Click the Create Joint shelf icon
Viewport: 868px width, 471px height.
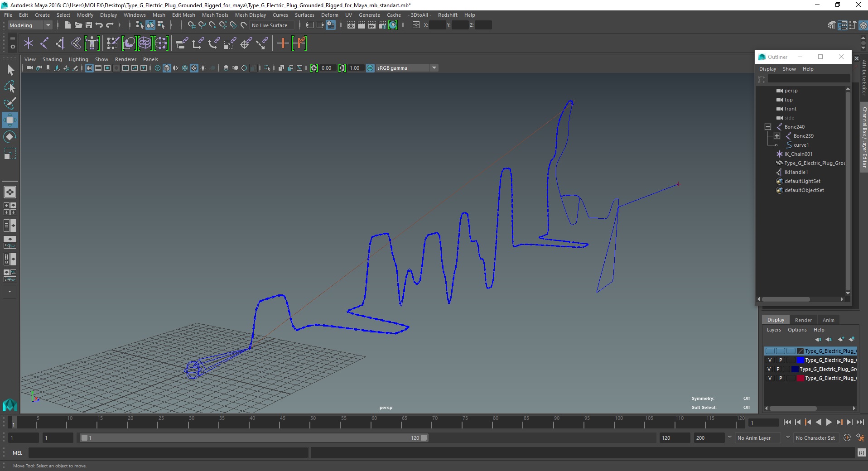44,43
